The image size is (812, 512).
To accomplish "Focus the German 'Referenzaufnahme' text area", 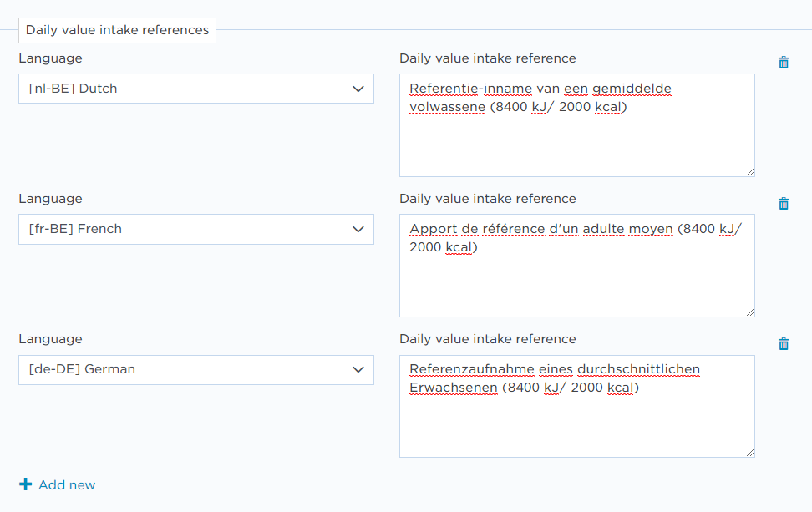I will 577,407.
